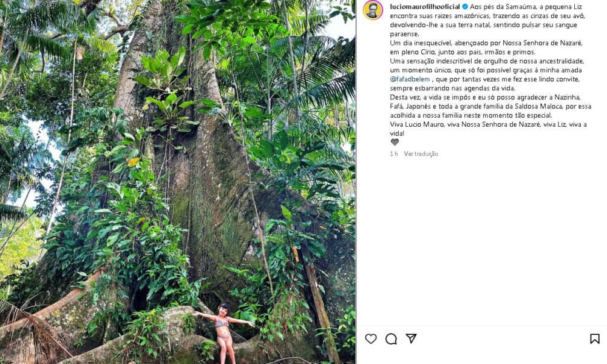Save the post with the bookmark icon
Screen dimensions: 607x364
tap(594, 339)
